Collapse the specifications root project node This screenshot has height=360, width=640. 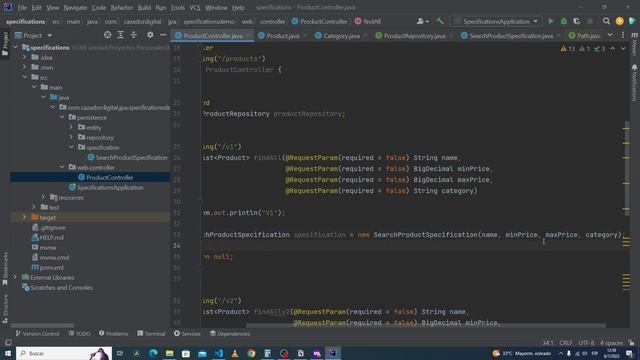click(16, 47)
